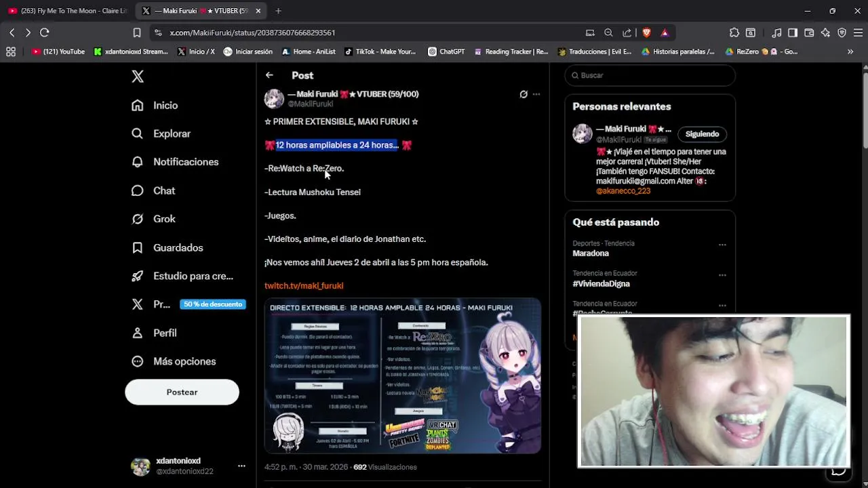This screenshot has width=868, height=488.
Task: Open Inicio in the X sidebar
Action: tap(155, 105)
